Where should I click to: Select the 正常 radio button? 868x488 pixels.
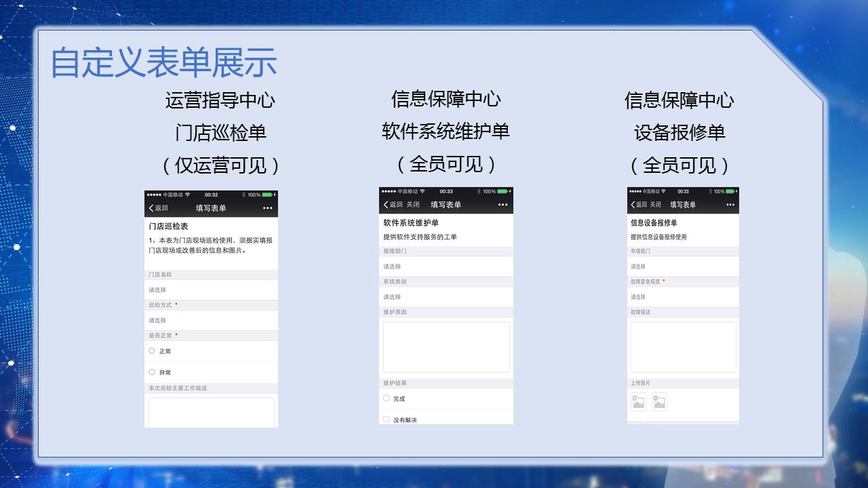tap(151, 351)
